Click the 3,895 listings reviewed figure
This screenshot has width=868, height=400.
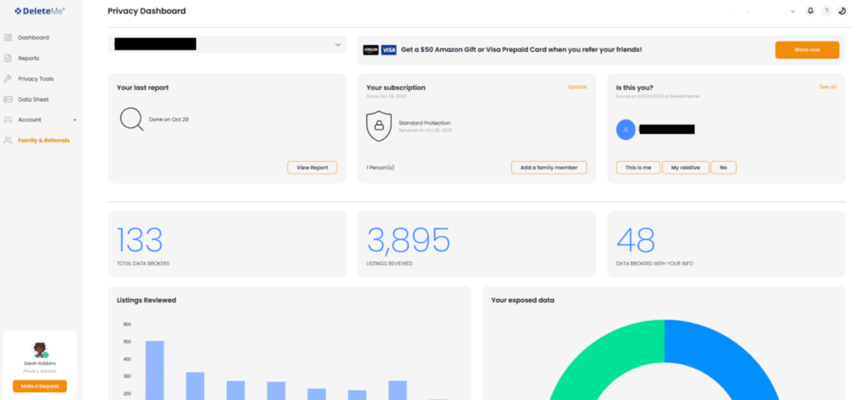409,240
